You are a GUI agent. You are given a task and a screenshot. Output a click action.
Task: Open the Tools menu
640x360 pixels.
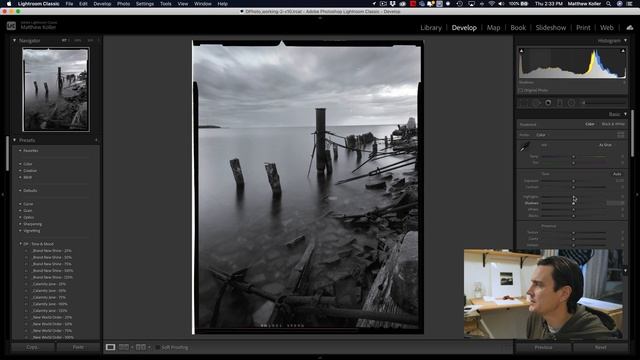pyautogui.click(x=165, y=4)
